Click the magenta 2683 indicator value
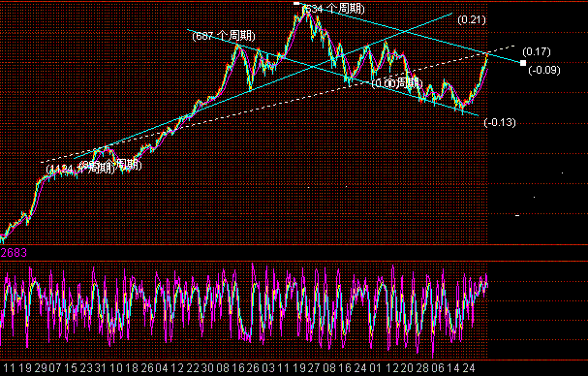Viewport: 588px width, 376px height. (x=14, y=253)
